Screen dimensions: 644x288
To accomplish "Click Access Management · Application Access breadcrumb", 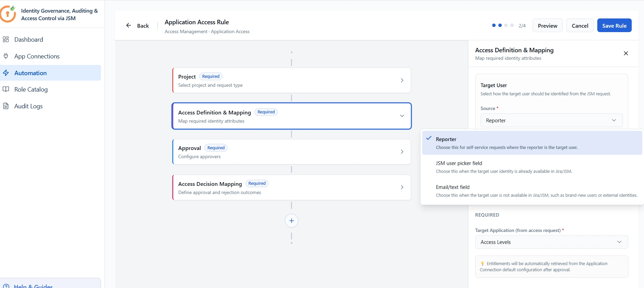I will [207, 31].
